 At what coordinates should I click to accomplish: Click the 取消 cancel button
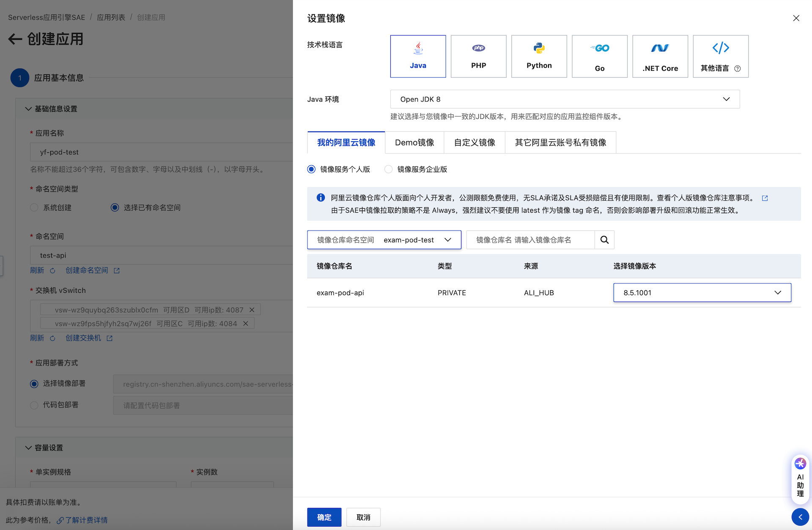(x=363, y=517)
